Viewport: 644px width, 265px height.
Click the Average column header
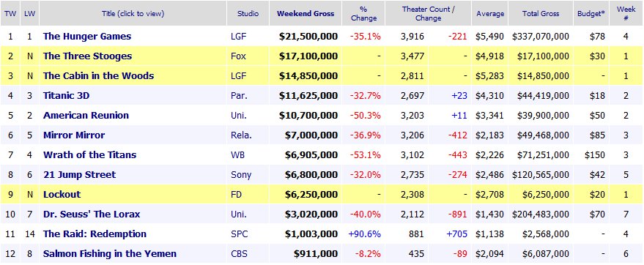pos(490,13)
